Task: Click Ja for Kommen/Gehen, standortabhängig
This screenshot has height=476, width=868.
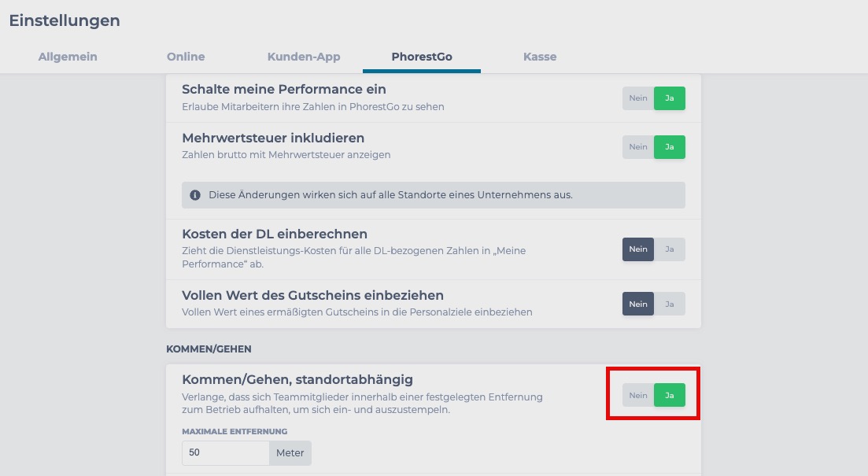Action: click(x=669, y=395)
